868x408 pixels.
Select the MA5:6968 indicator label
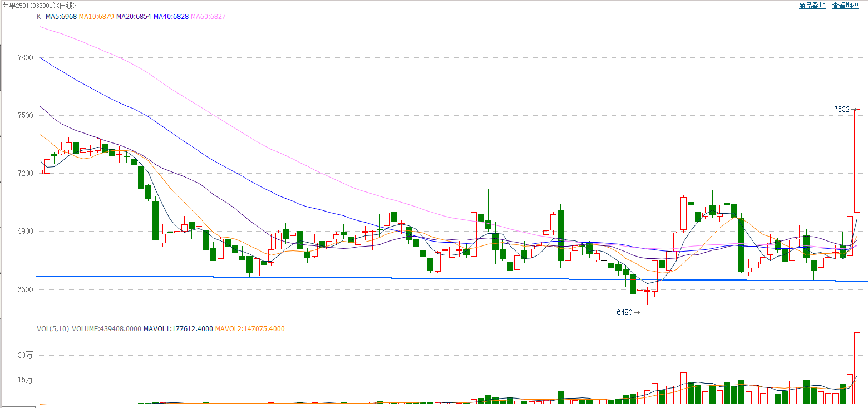[x=61, y=17]
